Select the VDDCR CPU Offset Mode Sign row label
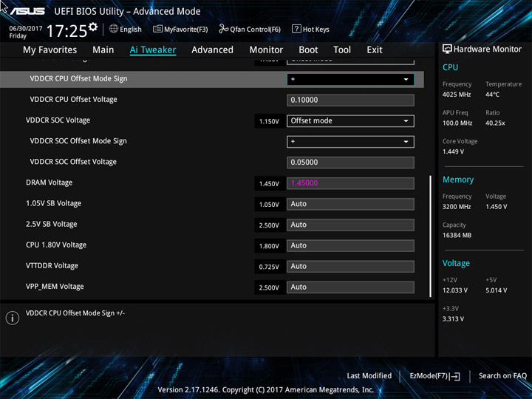Viewport: 532px width, 399px height. tap(79, 79)
